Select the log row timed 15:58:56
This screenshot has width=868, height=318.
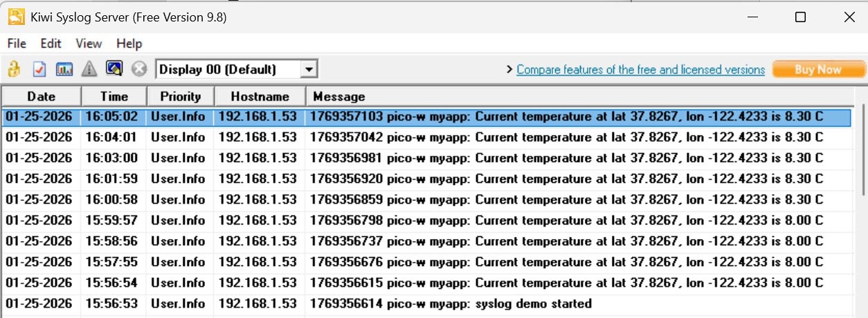click(426, 241)
